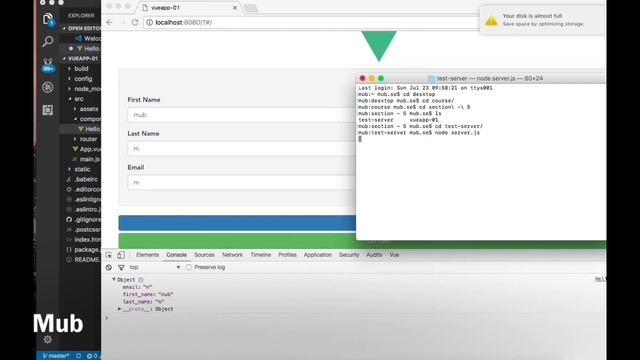This screenshot has height=360, width=640.
Task: Click the site info icon in address bar
Action: click(x=149, y=22)
